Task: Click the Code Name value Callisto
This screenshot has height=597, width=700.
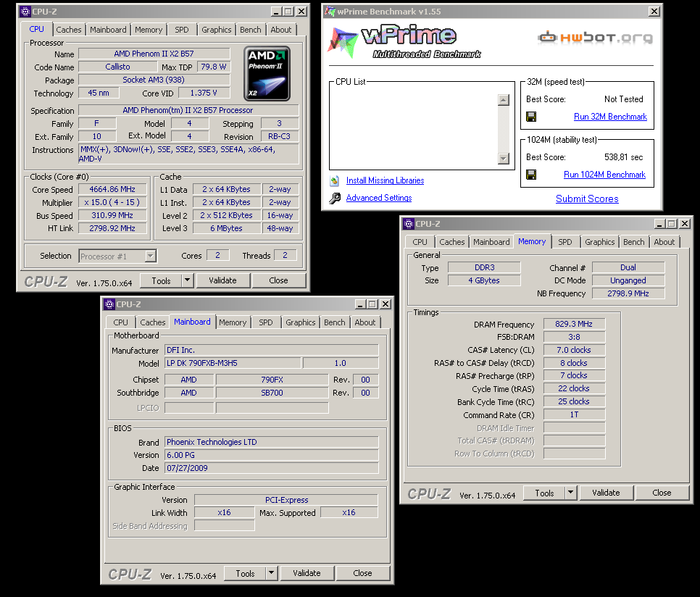Action: pyautogui.click(x=118, y=67)
